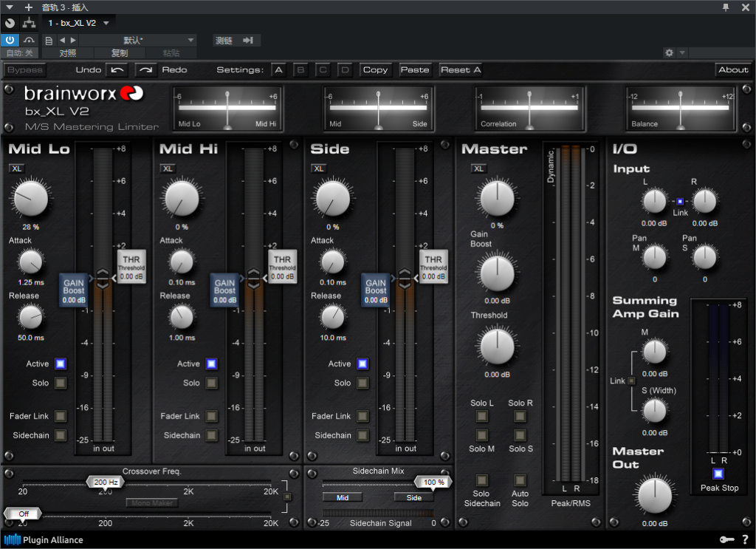Click the Mono Maker Off slider handle

(x=23, y=514)
